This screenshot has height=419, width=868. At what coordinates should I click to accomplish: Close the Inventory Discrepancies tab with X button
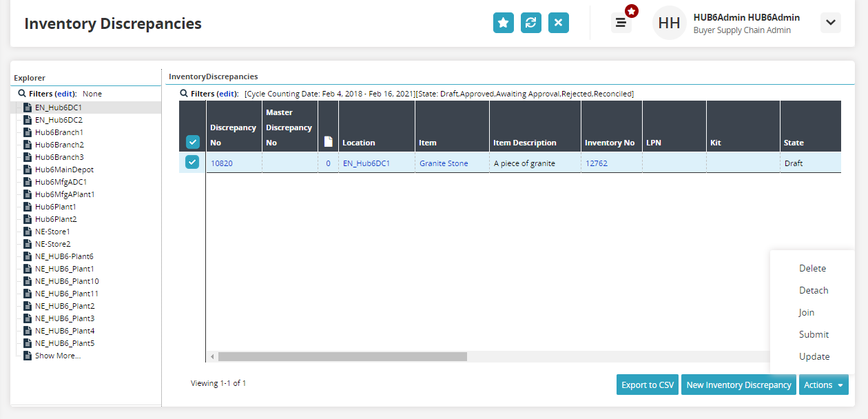tap(559, 23)
